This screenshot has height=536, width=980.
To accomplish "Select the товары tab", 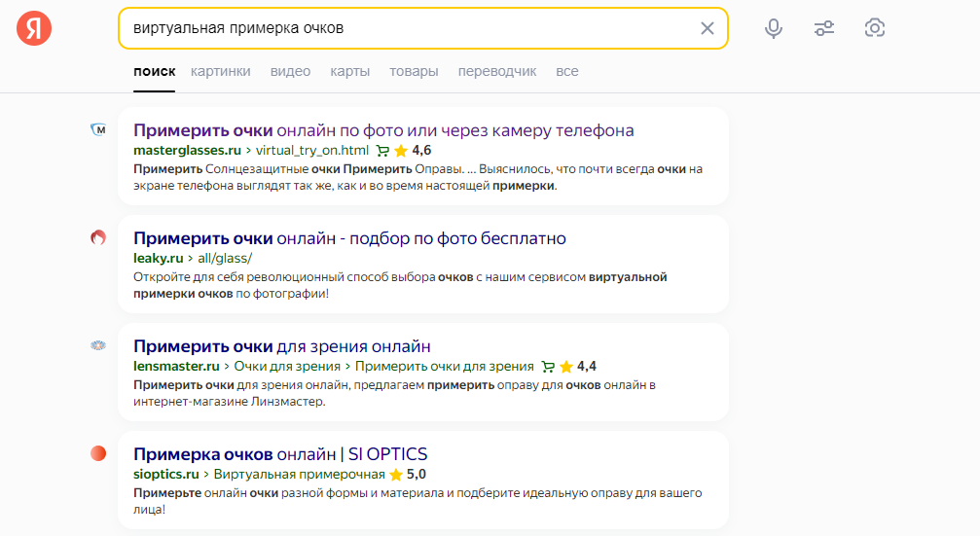I will [414, 71].
